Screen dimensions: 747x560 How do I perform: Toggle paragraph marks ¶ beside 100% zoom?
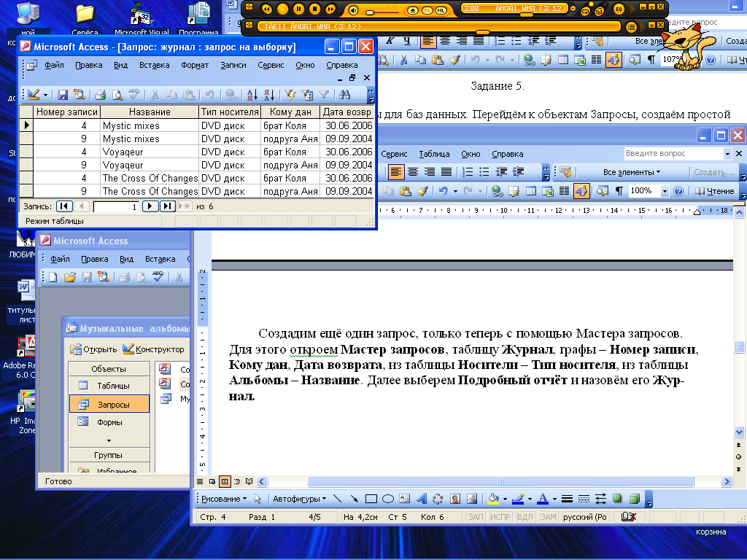619,191
